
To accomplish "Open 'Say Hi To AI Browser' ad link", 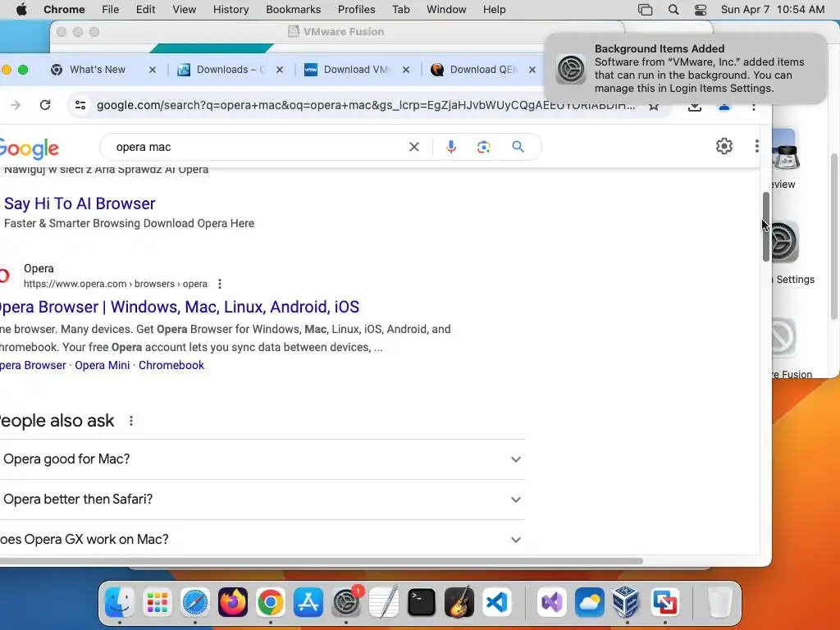I will tap(80, 203).
